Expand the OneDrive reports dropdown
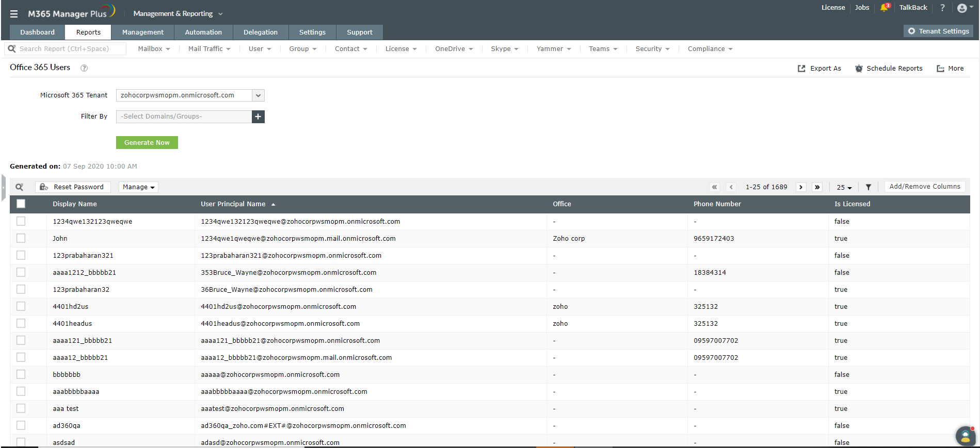Image resolution: width=980 pixels, height=448 pixels. [x=454, y=49]
